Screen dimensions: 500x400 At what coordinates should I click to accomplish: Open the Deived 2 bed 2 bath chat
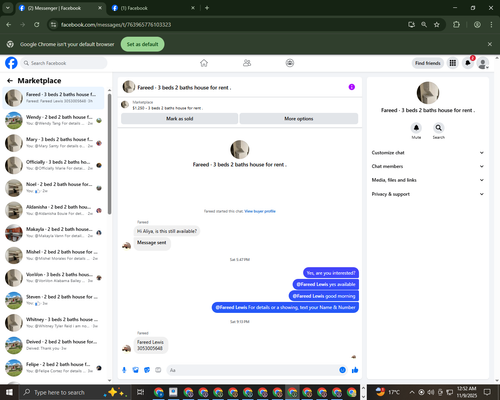53,345
